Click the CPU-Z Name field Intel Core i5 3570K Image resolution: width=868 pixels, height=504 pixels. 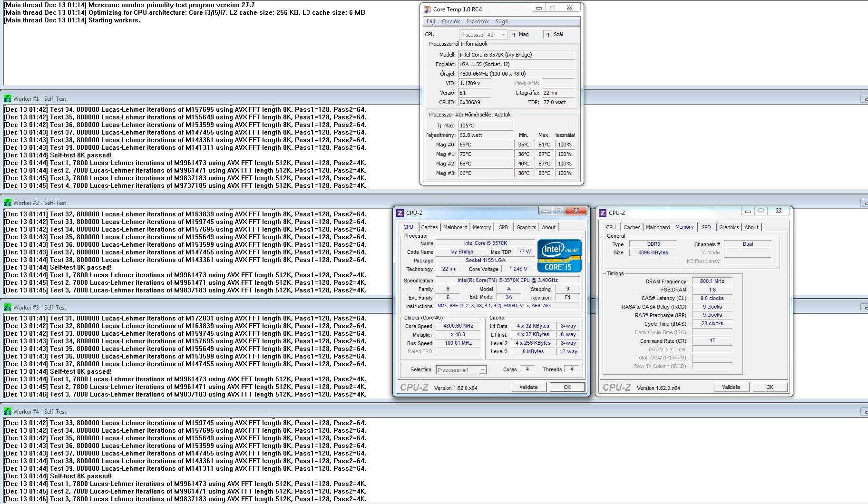pyautogui.click(x=486, y=243)
